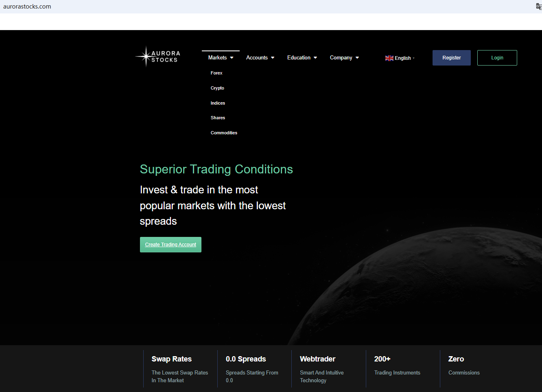The width and height of the screenshot is (542, 392).
Task: Expand the Markets dropdown arrow
Action: pyautogui.click(x=232, y=58)
